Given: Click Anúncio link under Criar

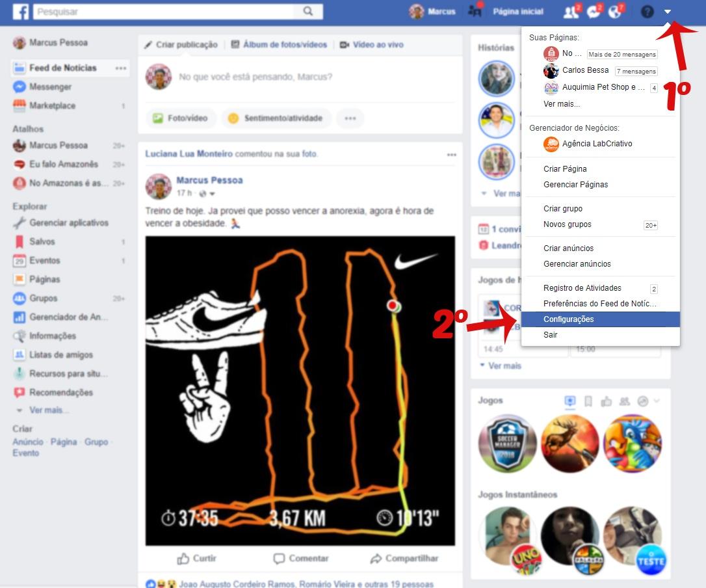Looking at the screenshot, I should pos(28,442).
